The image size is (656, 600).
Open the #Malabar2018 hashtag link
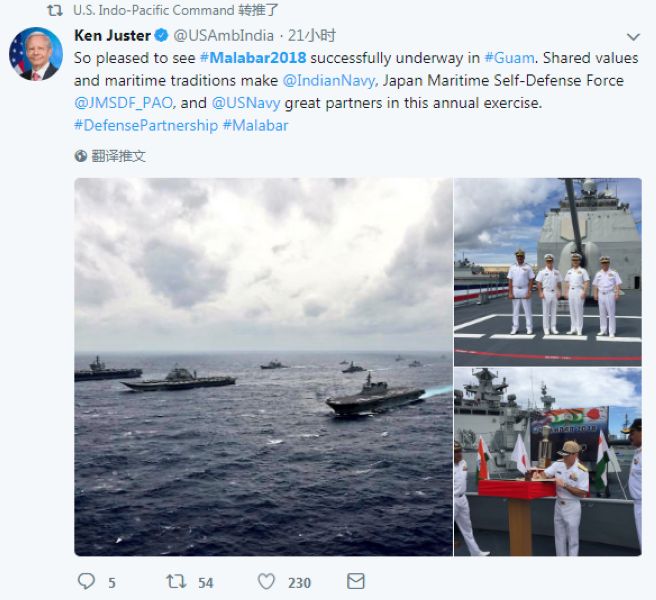click(253, 58)
